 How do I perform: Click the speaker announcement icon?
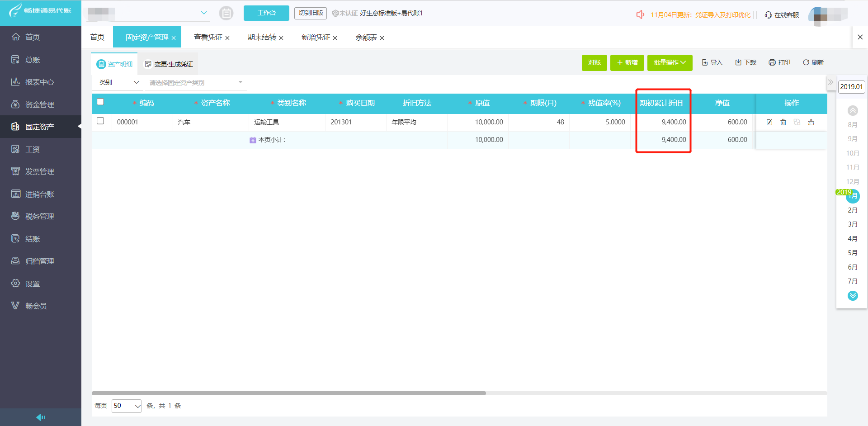pyautogui.click(x=640, y=14)
